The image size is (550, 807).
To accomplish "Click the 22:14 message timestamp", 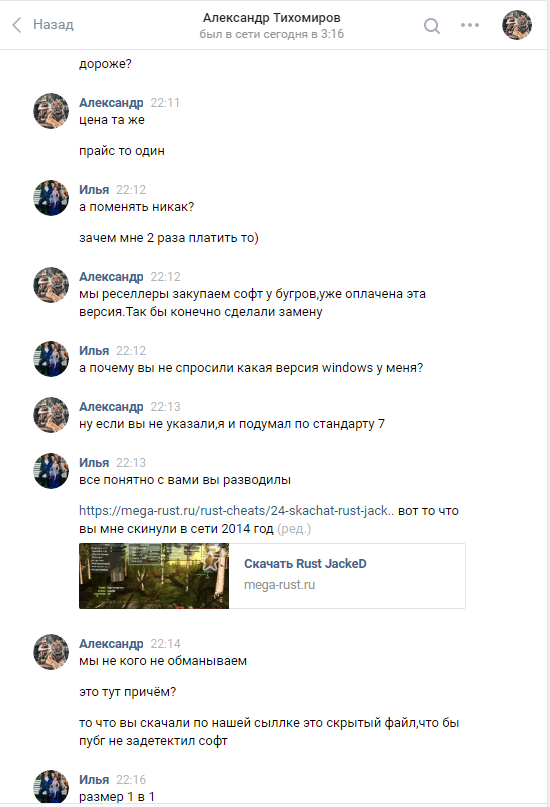I will point(165,643).
